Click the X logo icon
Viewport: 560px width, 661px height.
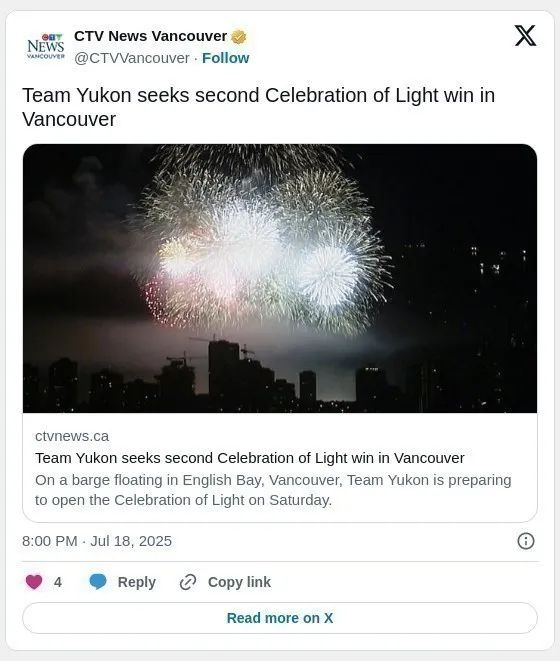click(525, 36)
